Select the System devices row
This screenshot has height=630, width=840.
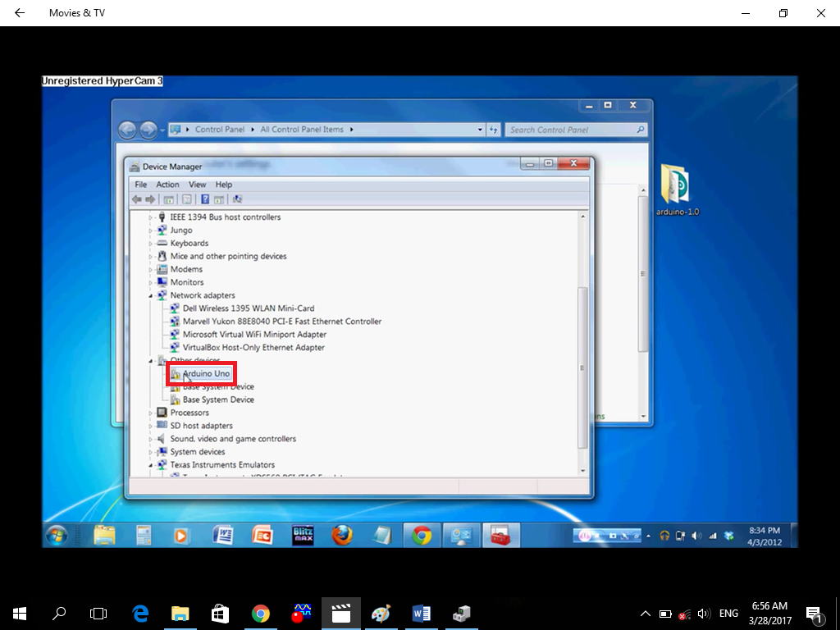pyautogui.click(x=198, y=452)
